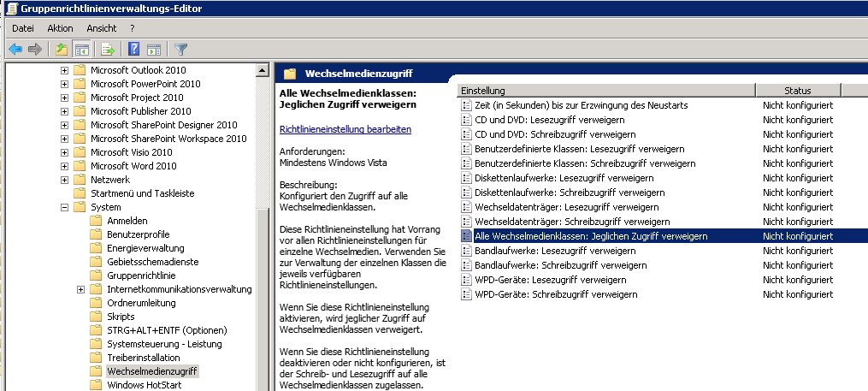868x391 pixels.
Task: Open the Datei menu
Action: pos(22,28)
